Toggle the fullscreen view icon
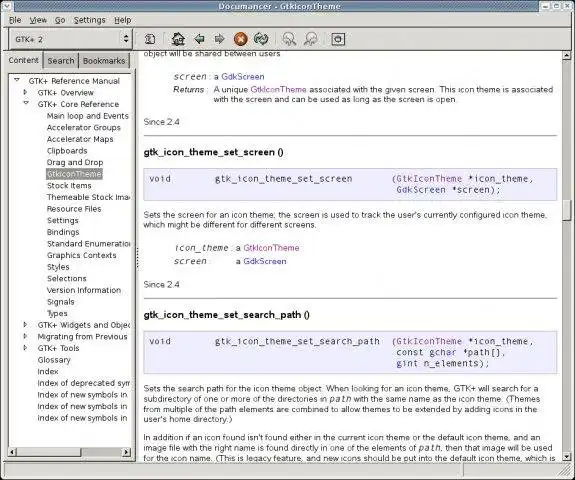 pyautogui.click(x=338, y=39)
